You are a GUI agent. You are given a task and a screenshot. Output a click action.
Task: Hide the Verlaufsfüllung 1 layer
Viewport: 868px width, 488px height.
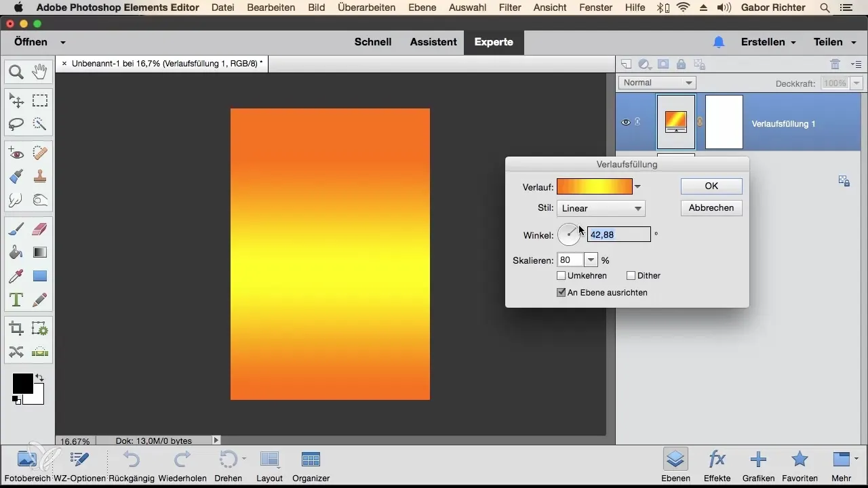pos(626,123)
